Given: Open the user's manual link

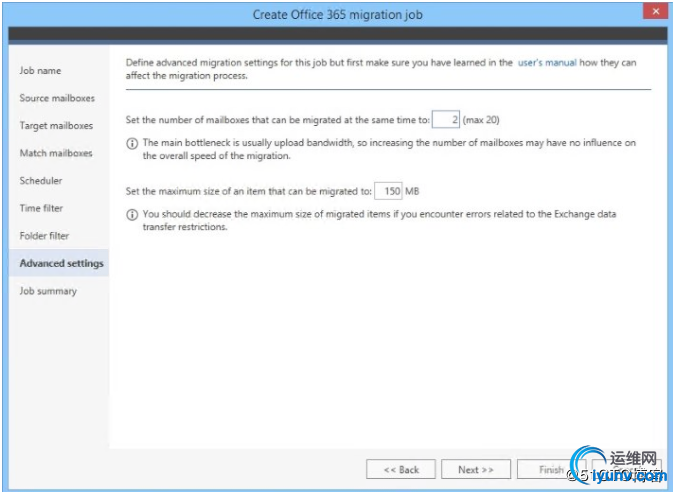Looking at the screenshot, I should pyautogui.click(x=547, y=63).
